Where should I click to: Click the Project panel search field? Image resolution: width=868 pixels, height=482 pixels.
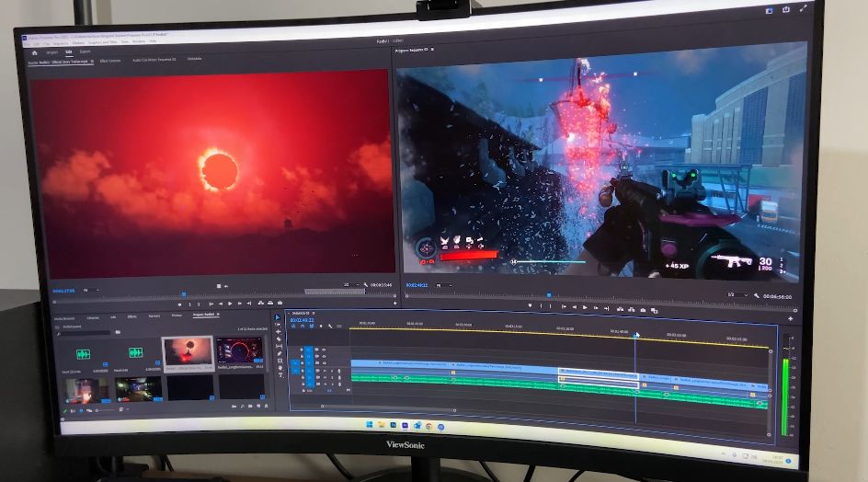85,332
